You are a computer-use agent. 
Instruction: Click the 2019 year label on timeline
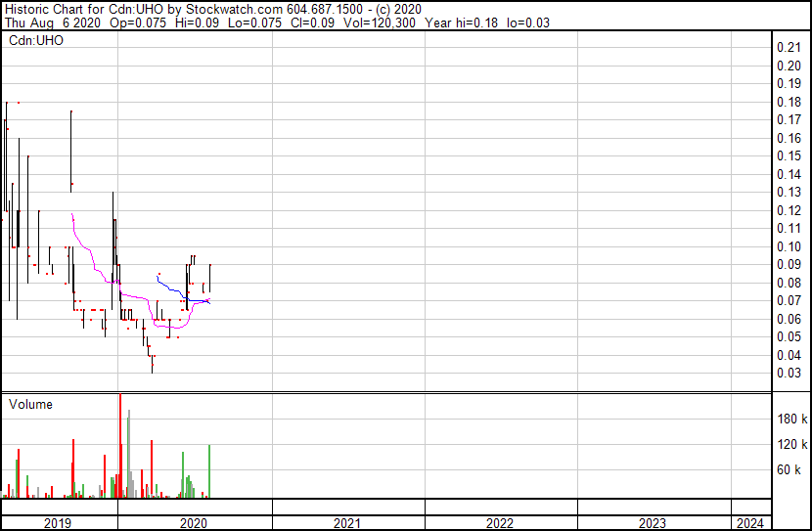[59, 523]
